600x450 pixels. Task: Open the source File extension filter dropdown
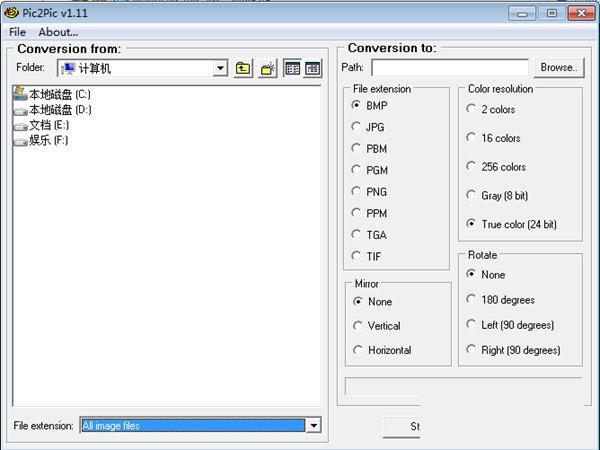(313, 426)
